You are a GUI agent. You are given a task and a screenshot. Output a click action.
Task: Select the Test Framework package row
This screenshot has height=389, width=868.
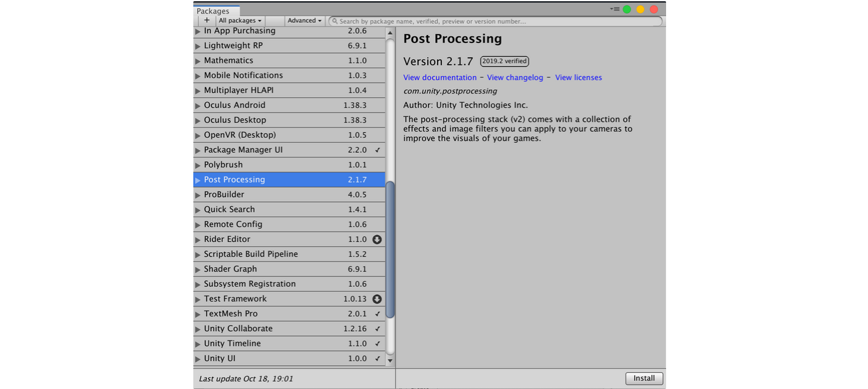click(x=289, y=299)
